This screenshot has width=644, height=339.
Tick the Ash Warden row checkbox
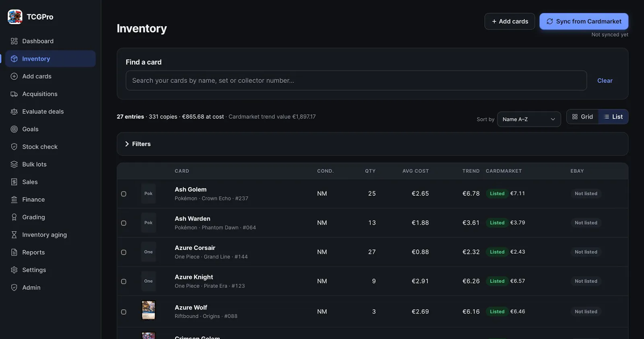point(124,223)
